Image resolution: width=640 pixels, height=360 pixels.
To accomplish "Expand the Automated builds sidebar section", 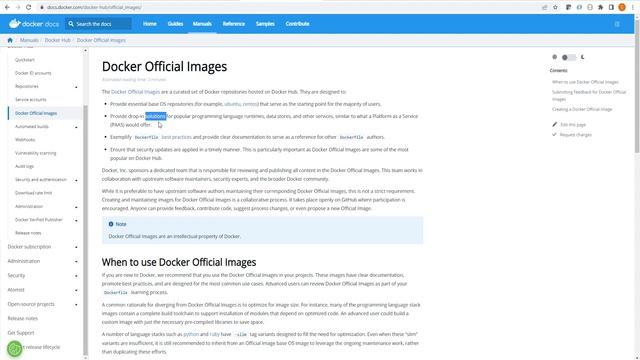I will coord(76,127).
